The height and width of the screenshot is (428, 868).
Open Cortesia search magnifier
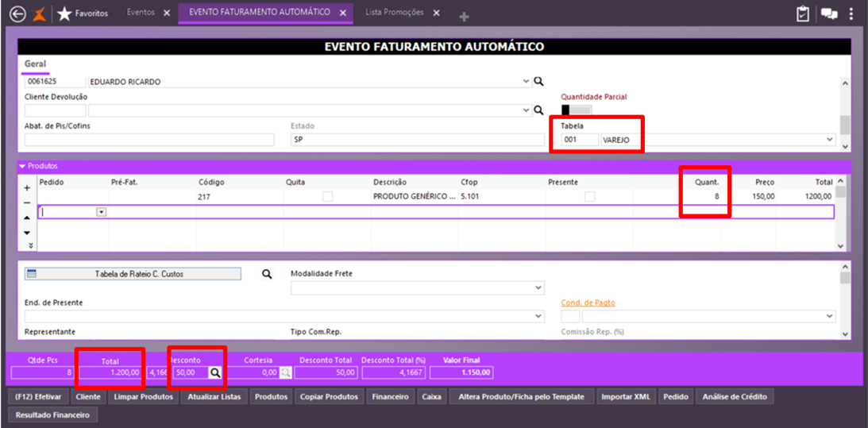pyautogui.click(x=286, y=372)
